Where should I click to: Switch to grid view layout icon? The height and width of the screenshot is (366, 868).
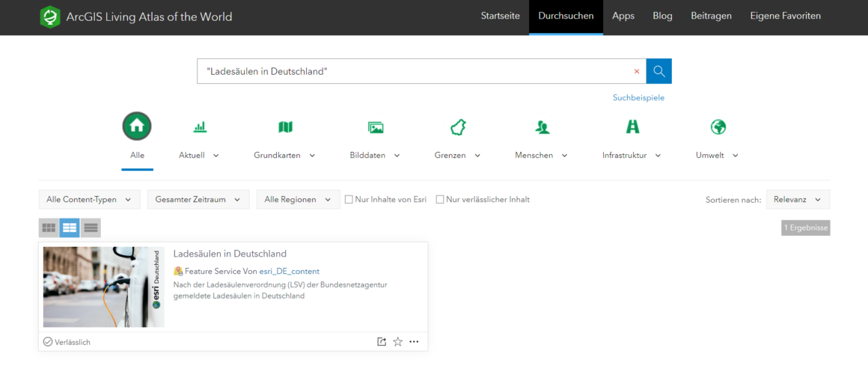(49, 228)
